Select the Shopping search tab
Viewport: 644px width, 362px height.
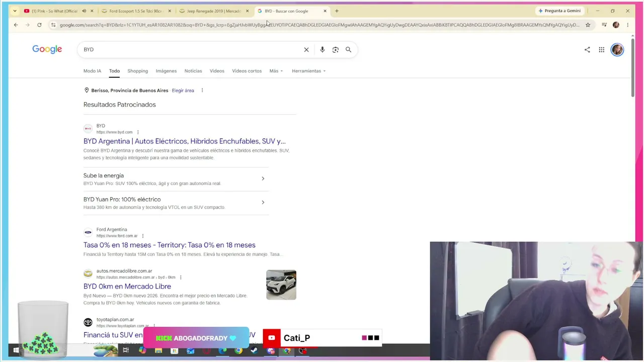(137, 71)
